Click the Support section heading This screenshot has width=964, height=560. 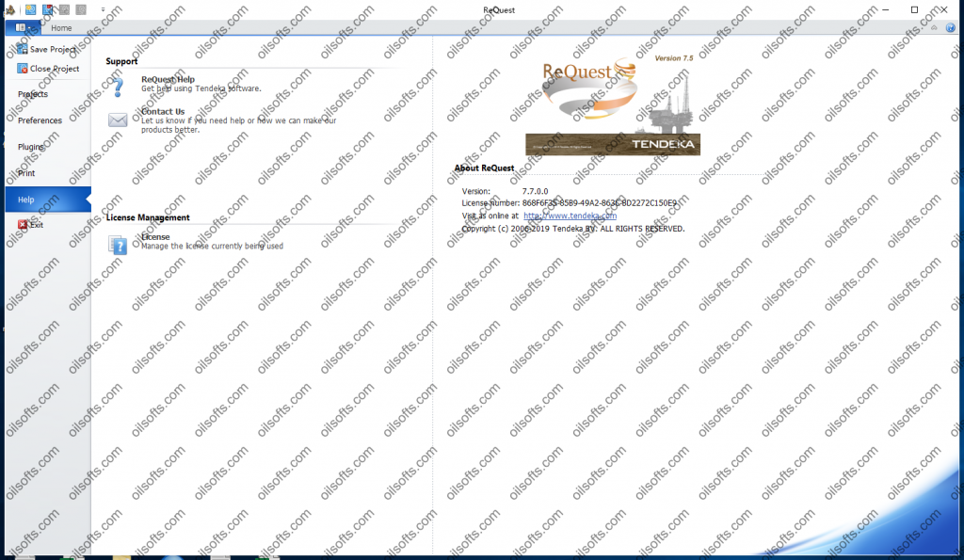(x=121, y=61)
